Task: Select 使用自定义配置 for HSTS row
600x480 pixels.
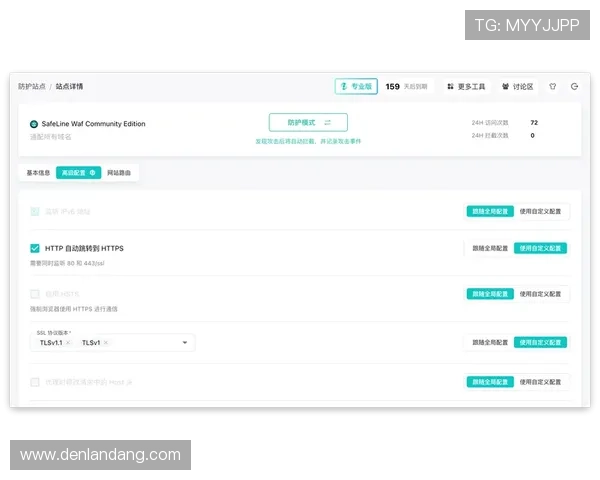Action: 541,294
